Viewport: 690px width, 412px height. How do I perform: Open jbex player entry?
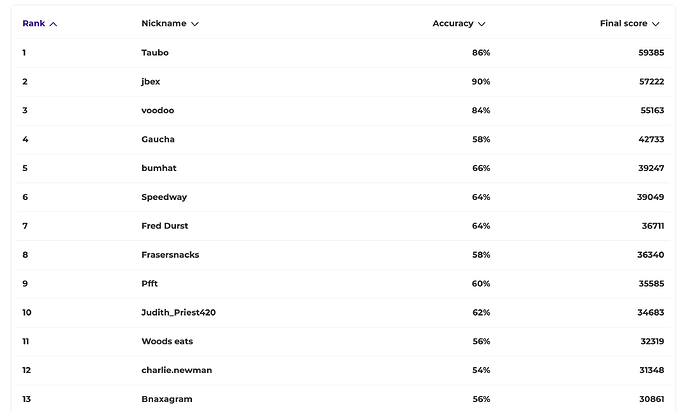point(343,82)
